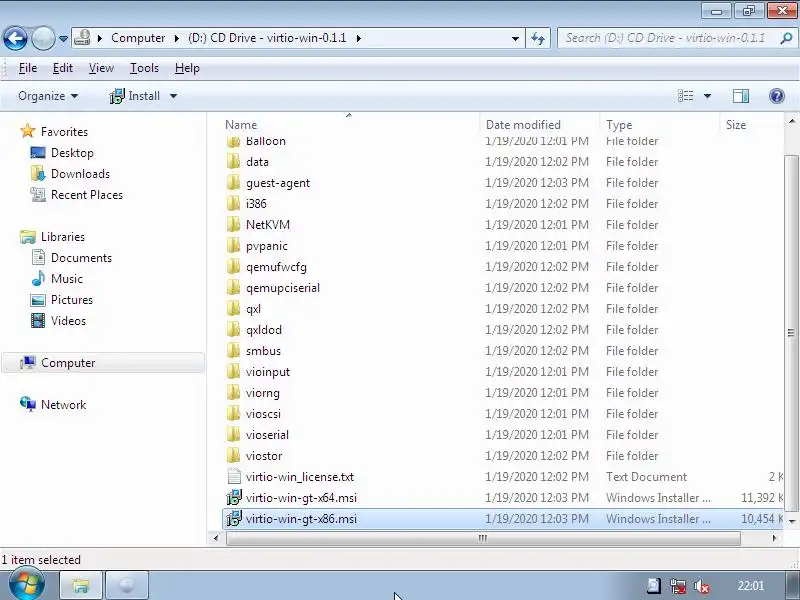The height and width of the screenshot is (600, 800).
Task: Change view with the view icon
Action: tap(685, 96)
